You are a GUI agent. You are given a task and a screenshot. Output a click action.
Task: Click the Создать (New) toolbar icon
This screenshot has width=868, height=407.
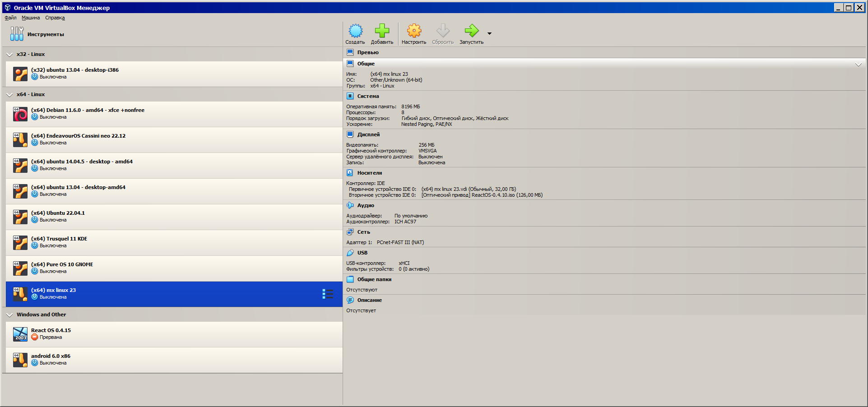[x=355, y=31]
